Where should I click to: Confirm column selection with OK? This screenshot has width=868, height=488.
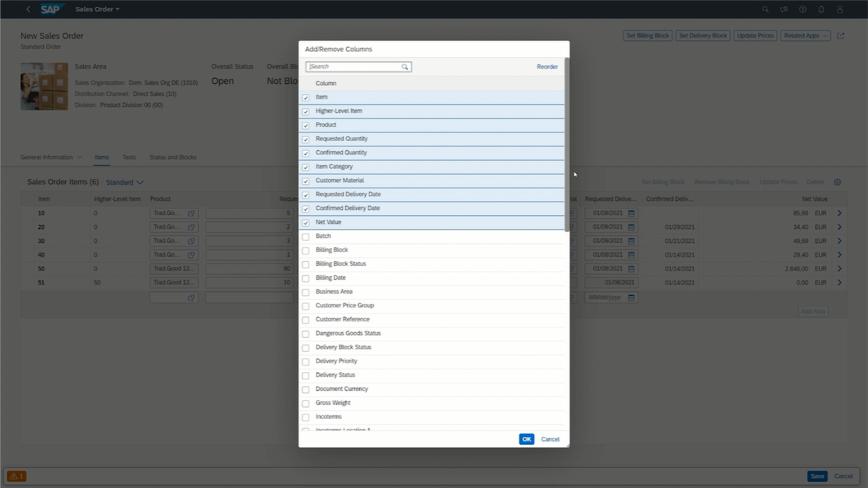click(526, 439)
